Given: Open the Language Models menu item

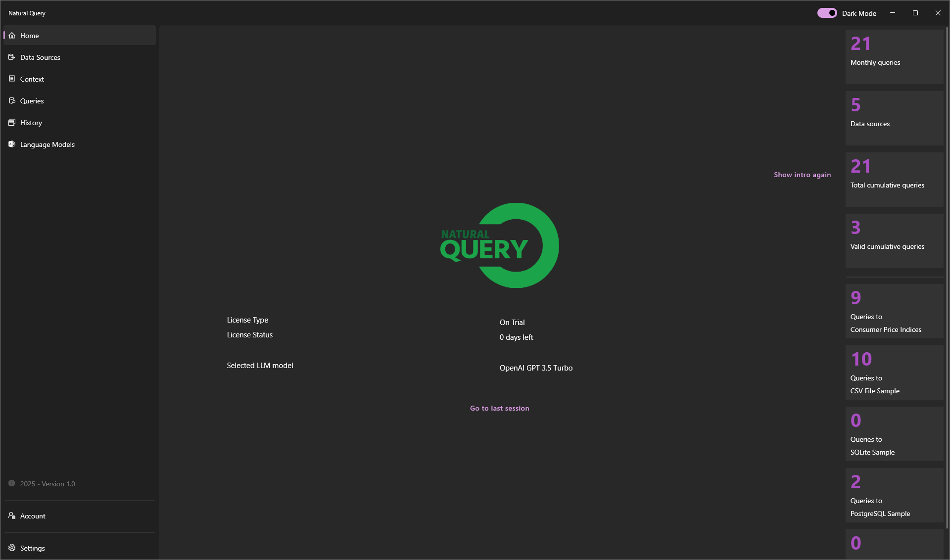Looking at the screenshot, I should 47,144.
